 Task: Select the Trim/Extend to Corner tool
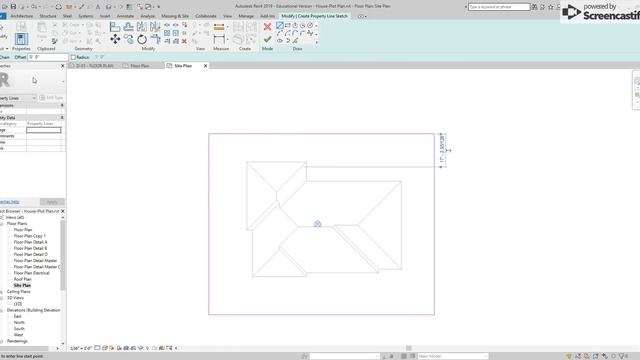[155, 39]
